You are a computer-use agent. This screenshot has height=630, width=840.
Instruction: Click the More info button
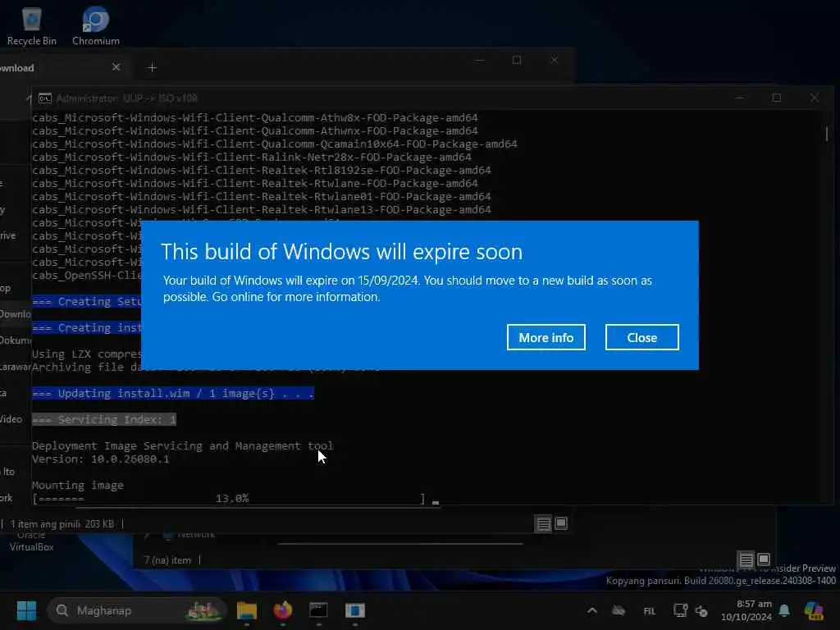[546, 337]
